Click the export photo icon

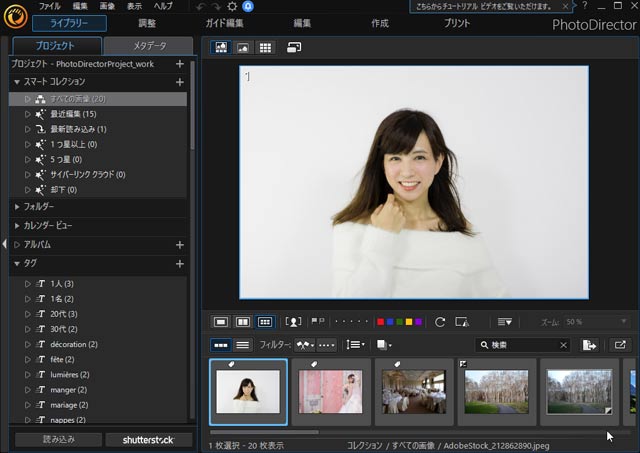pyautogui.click(x=590, y=345)
